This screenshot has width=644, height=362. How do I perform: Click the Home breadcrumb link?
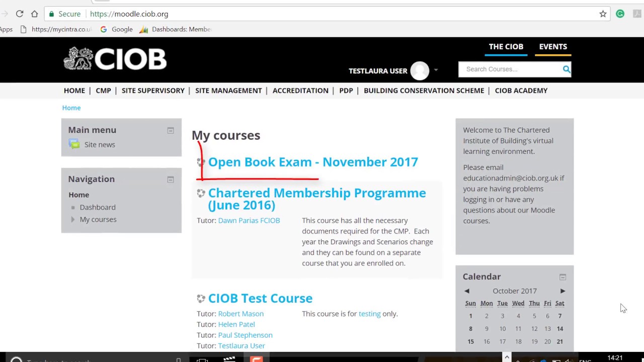(x=71, y=108)
